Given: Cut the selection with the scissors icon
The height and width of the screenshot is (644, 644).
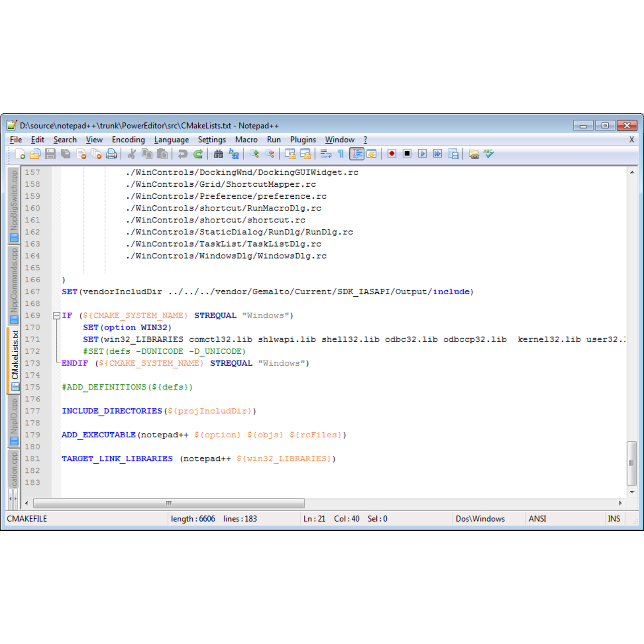Looking at the screenshot, I should coord(131,154).
